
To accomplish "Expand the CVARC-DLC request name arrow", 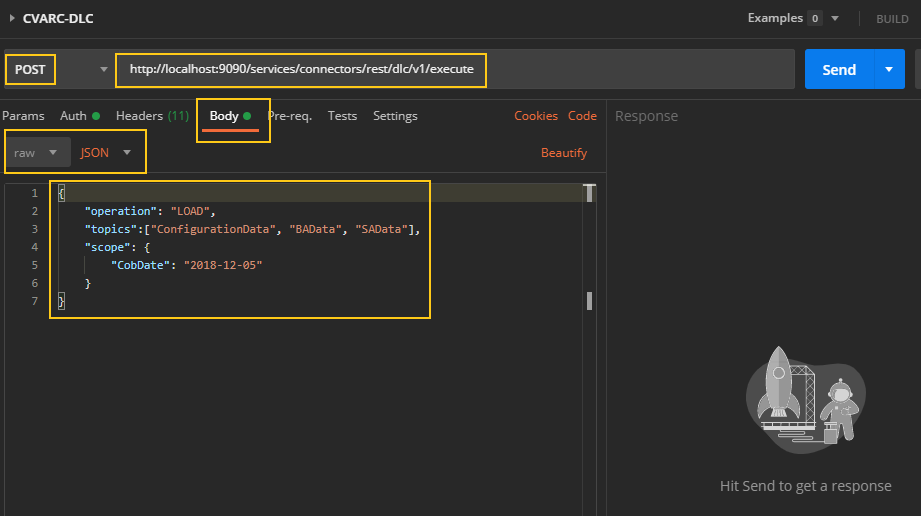I will pyautogui.click(x=12, y=18).
